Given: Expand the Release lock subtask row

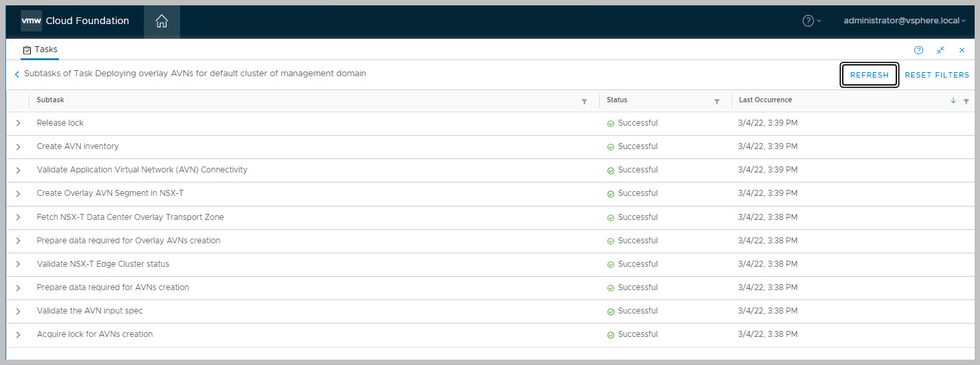Looking at the screenshot, I should click(x=18, y=123).
